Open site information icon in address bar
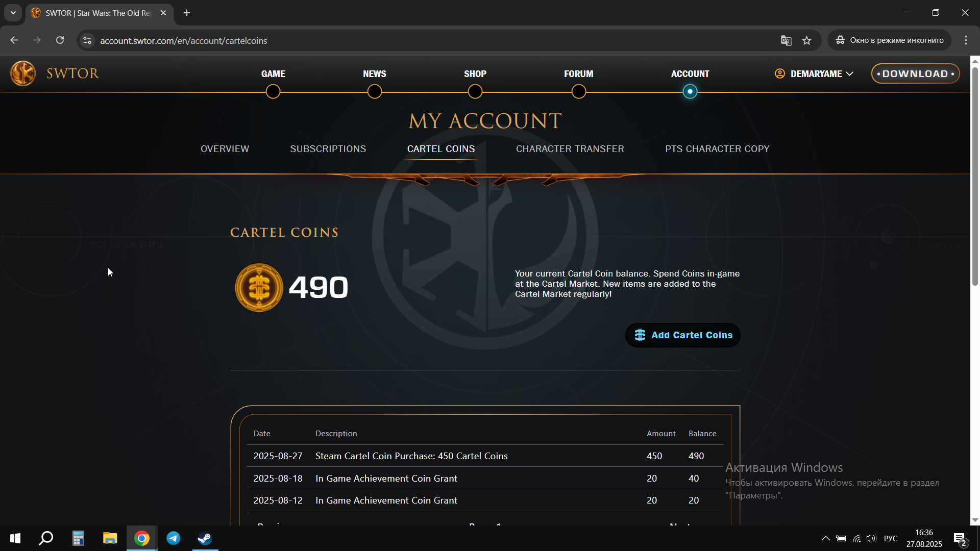This screenshot has width=980, height=551. [x=87, y=40]
